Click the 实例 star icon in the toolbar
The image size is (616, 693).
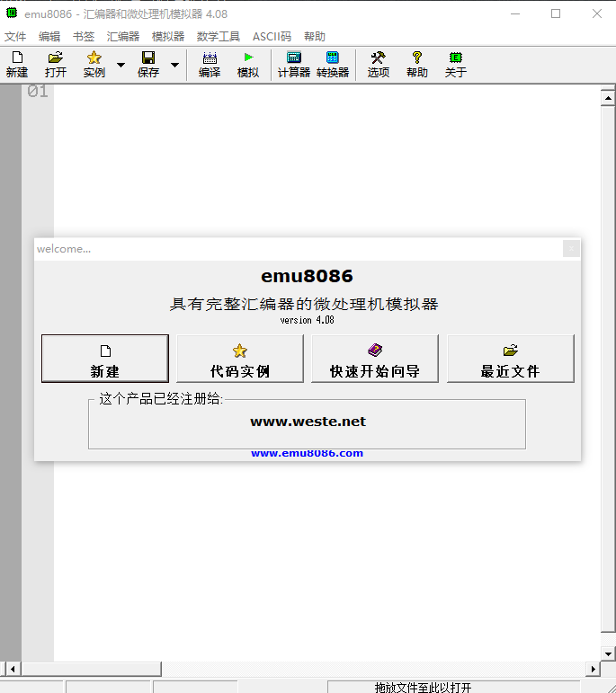94,65
